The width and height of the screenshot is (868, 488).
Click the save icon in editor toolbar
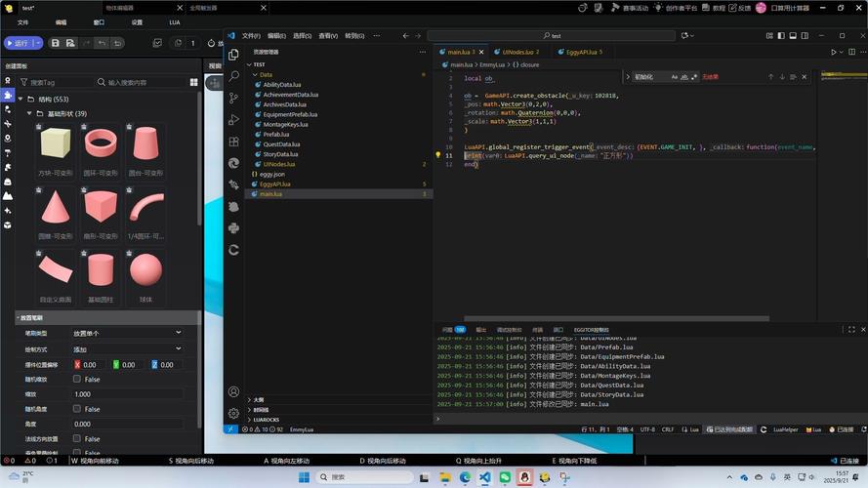56,43
